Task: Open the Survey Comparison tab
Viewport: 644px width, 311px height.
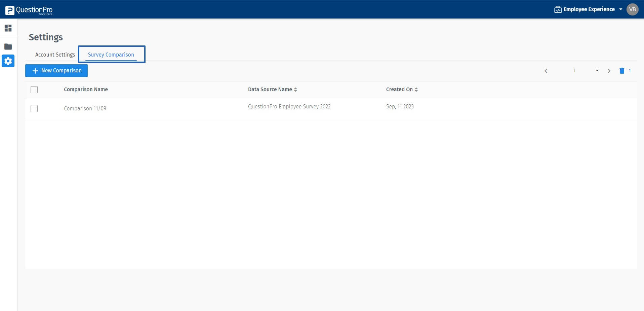Action: [x=111, y=55]
